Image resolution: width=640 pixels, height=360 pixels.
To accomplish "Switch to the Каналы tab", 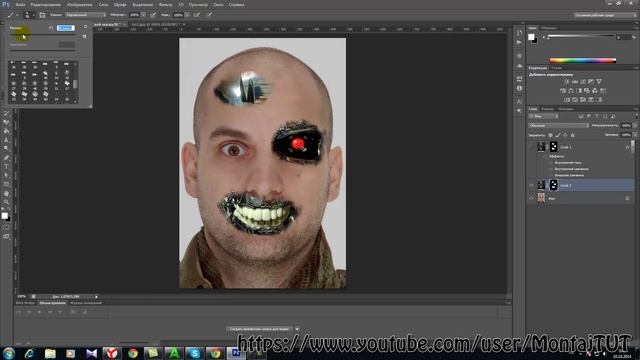I will click(548, 109).
